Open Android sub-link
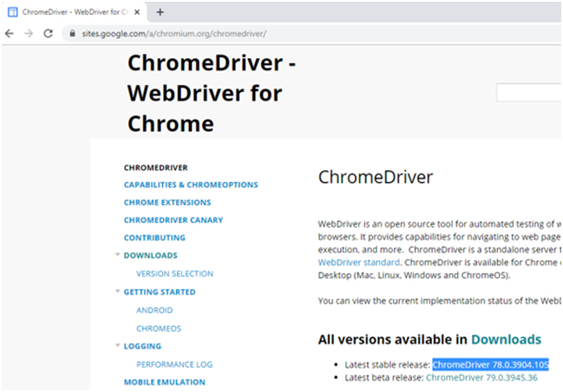The height and width of the screenshot is (392, 563). pyautogui.click(x=154, y=310)
